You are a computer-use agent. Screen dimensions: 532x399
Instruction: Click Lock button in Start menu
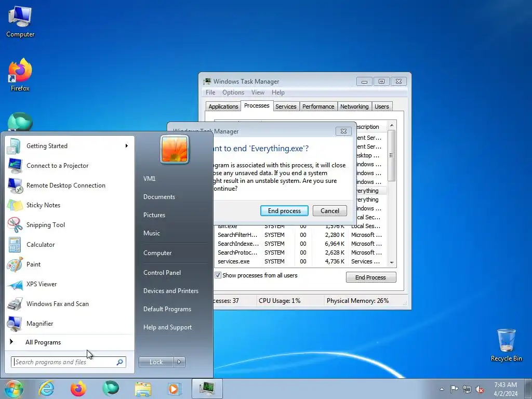[156, 362]
